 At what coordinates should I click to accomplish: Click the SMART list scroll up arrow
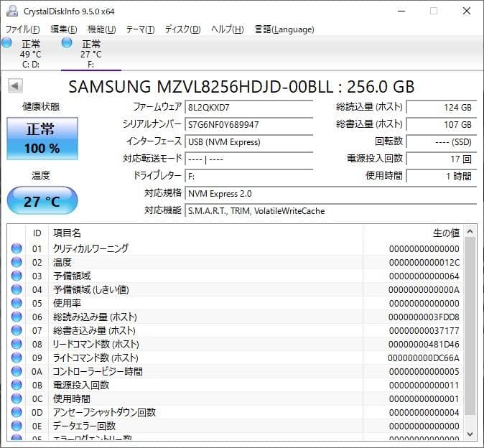tap(470, 231)
